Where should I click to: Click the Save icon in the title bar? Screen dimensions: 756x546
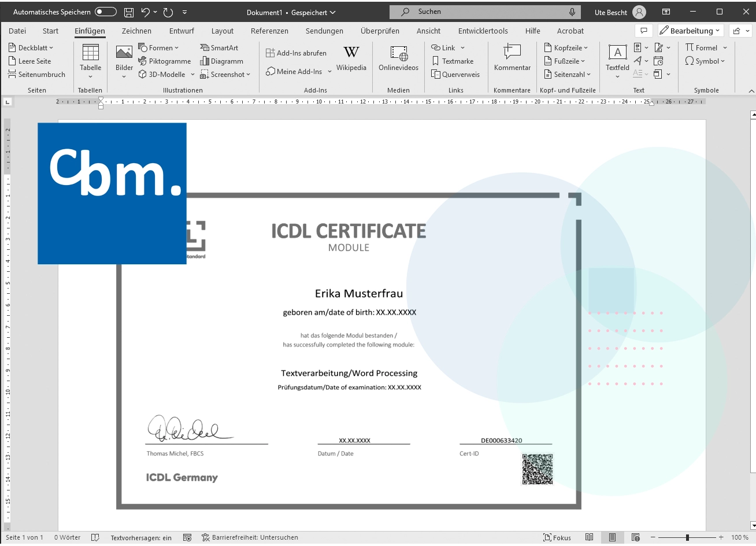pos(129,12)
